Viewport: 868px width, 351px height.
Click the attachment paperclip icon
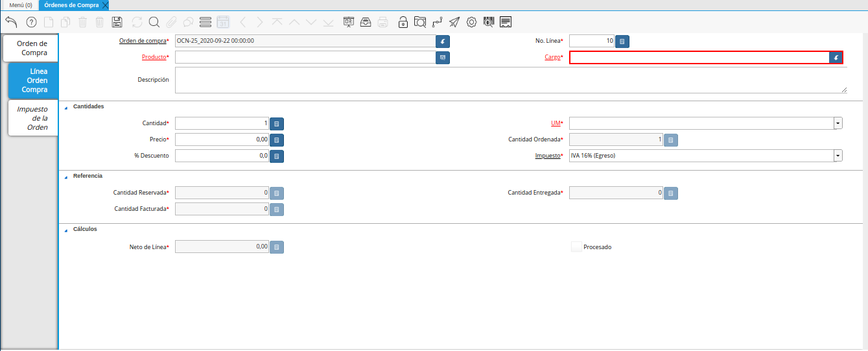tap(171, 22)
